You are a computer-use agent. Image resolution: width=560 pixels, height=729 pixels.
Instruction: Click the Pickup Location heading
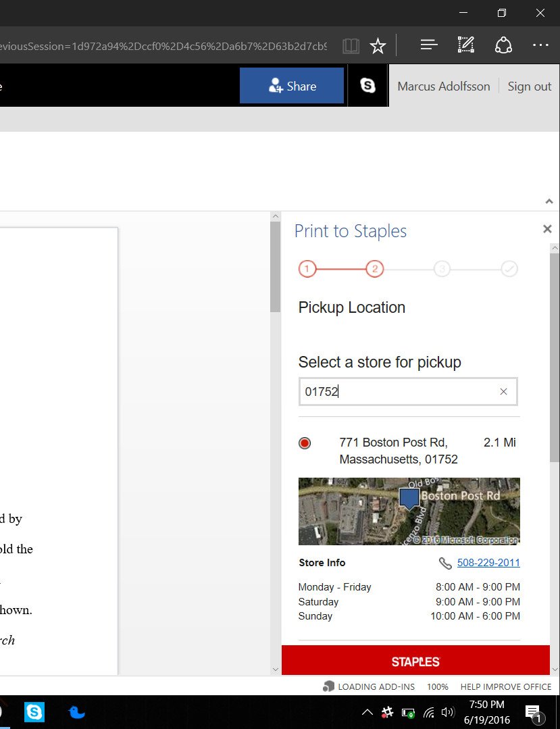pos(352,308)
